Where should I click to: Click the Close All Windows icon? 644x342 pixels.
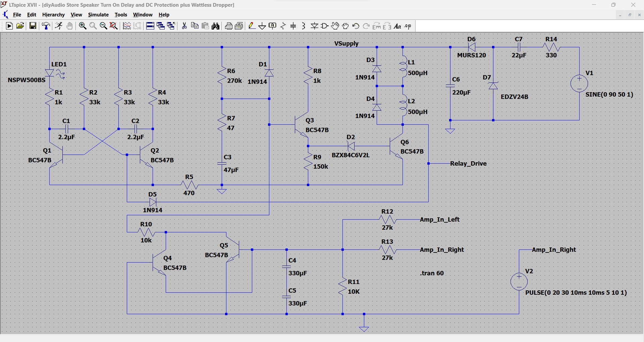coord(171,26)
